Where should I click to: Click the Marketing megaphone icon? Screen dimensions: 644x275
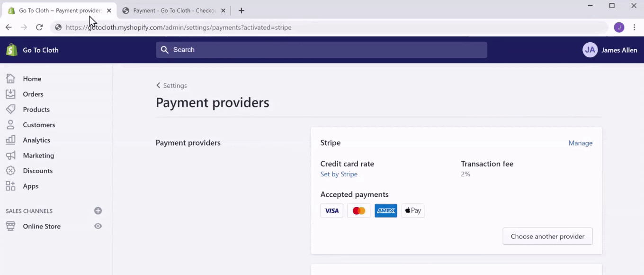[10, 155]
